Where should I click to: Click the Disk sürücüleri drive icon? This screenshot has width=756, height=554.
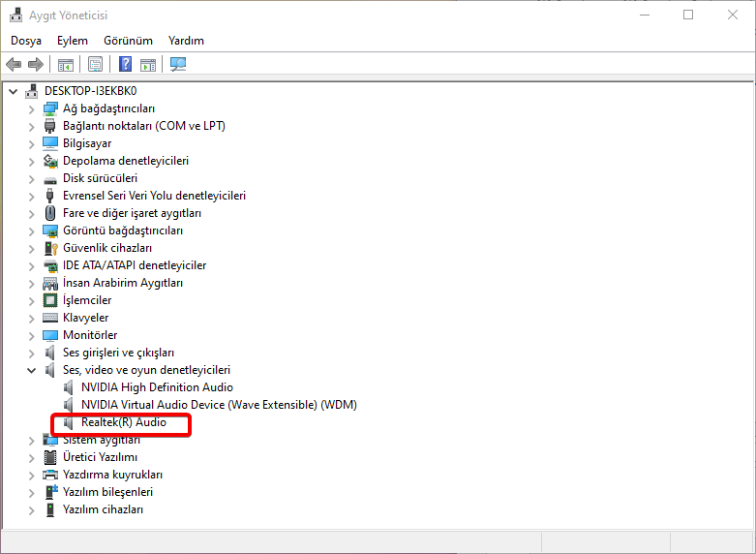click(x=50, y=179)
